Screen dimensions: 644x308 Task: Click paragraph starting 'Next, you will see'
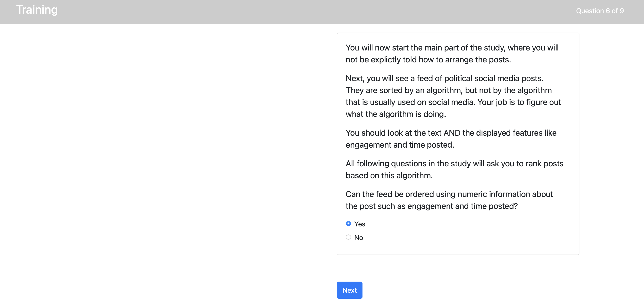pyautogui.click(x=453, y=96)
